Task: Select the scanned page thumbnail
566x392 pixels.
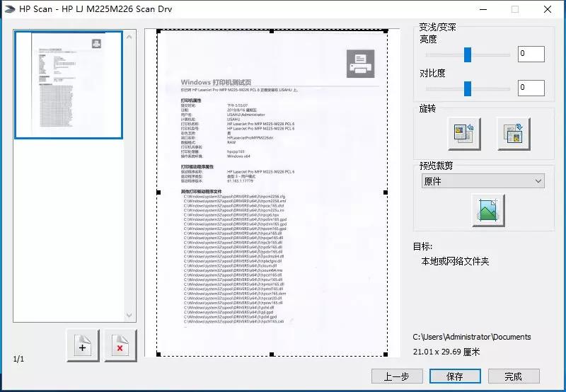Action: [x=69, y=85]
